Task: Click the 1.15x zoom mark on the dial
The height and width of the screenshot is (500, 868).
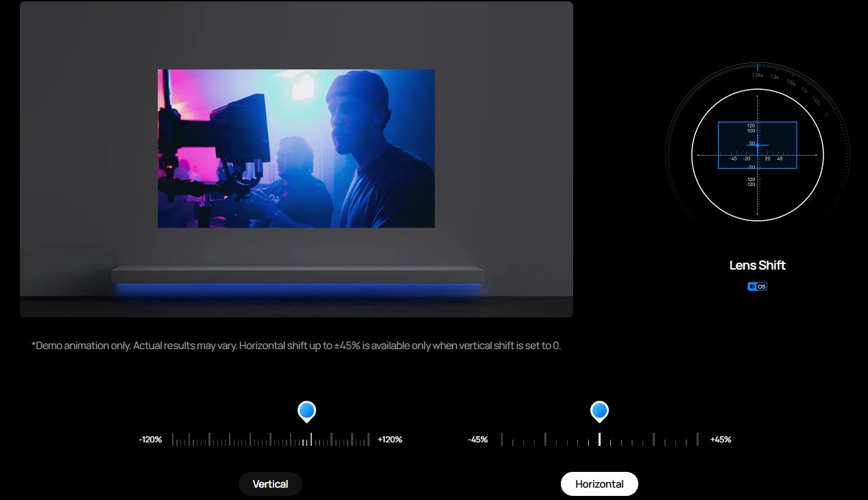Action: [791, 83]
